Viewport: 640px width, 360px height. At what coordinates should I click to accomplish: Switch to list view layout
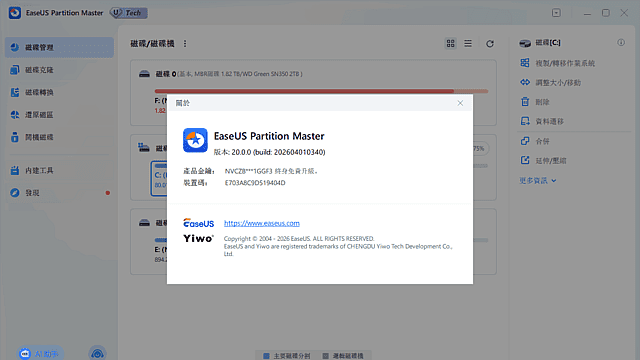[x=468, y=43]
